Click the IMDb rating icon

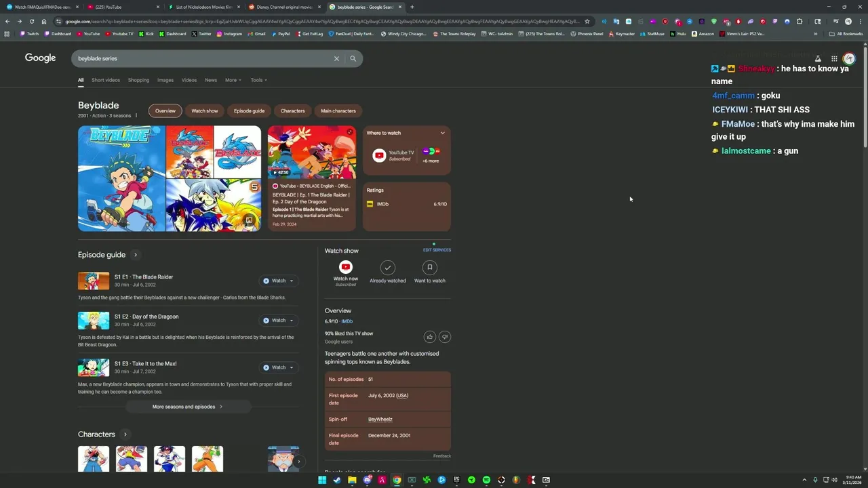[x=370, y=204]
